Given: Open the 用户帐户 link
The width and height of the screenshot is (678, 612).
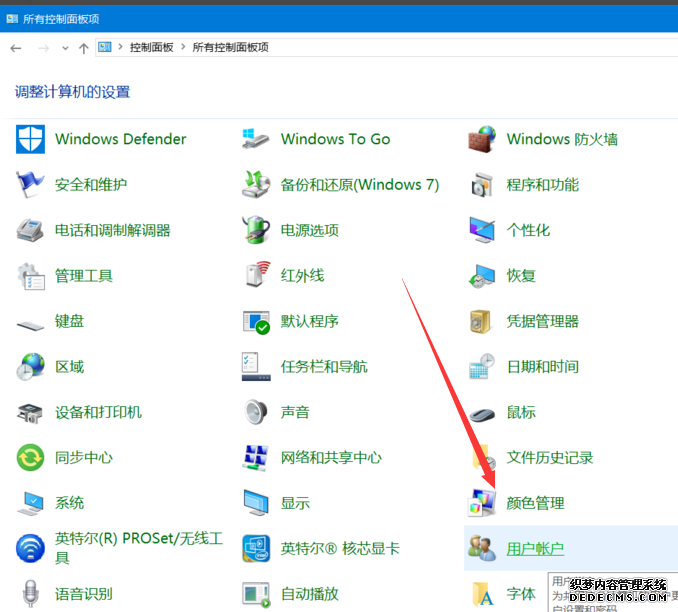Looking at the screenshot, I should click(535, 549).
